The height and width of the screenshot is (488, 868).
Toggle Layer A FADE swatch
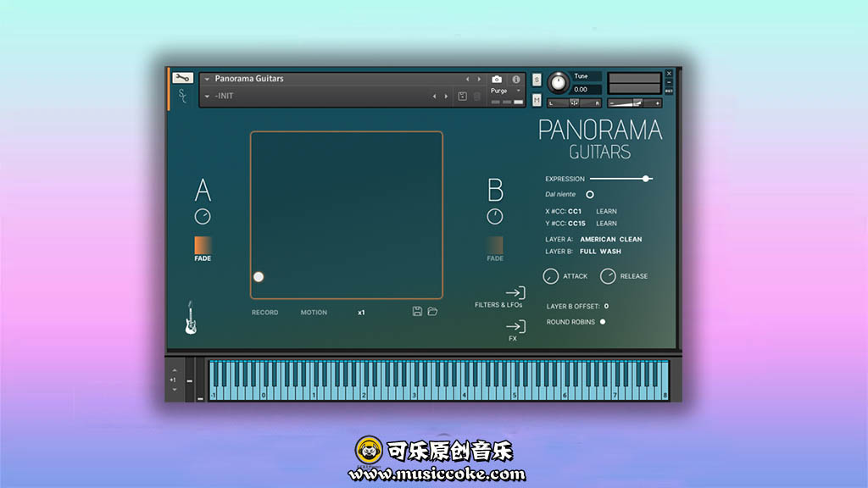pyautogui.click(x=203, y=245)
